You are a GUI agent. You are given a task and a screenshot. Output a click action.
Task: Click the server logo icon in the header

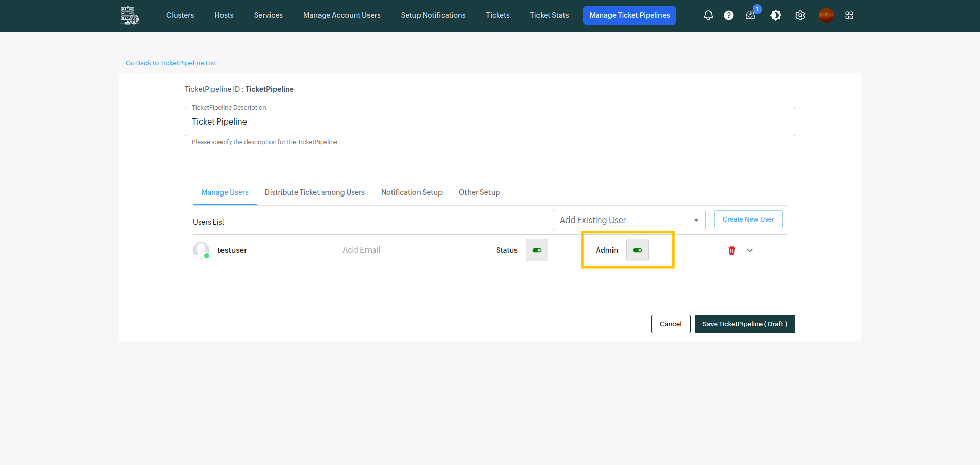(130, 15)
